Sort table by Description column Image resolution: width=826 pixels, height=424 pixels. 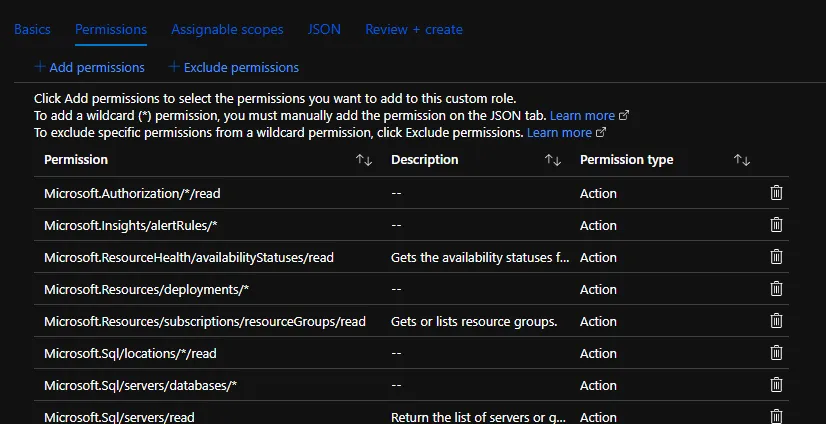pyautogui.click(x=553, y=160)
